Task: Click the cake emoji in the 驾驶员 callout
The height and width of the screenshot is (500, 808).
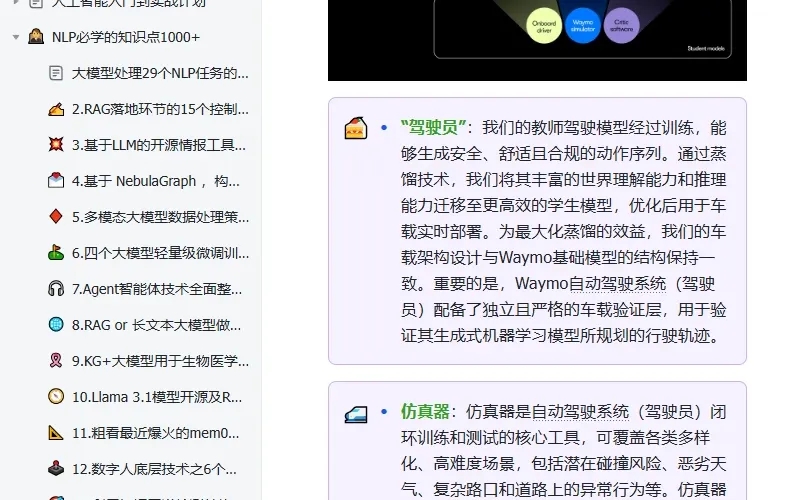Action: (x=356, y=128)
